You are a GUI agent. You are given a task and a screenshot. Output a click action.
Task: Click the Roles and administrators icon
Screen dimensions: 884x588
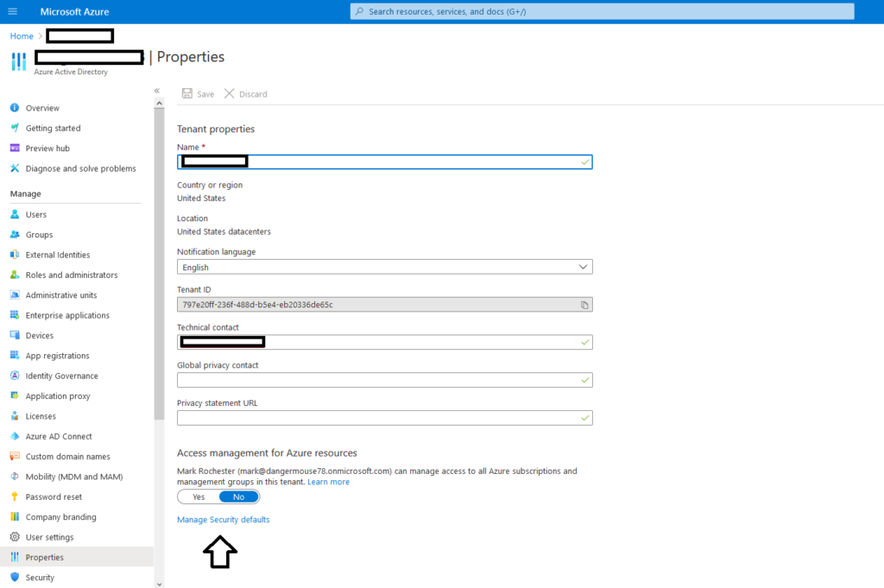[15, 275]
